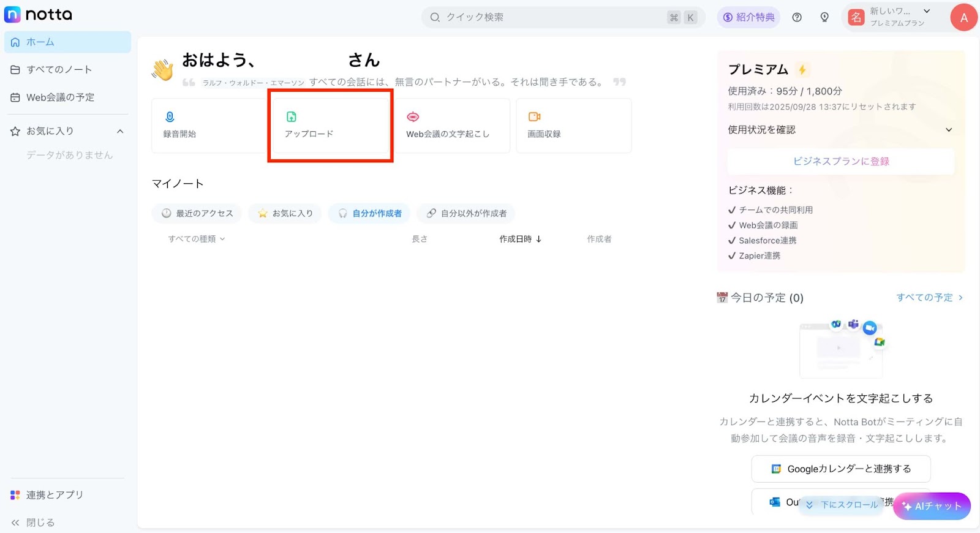980x533 pixels.
Task: Open ホーム in the sidebar
Action: pos(67,42)
